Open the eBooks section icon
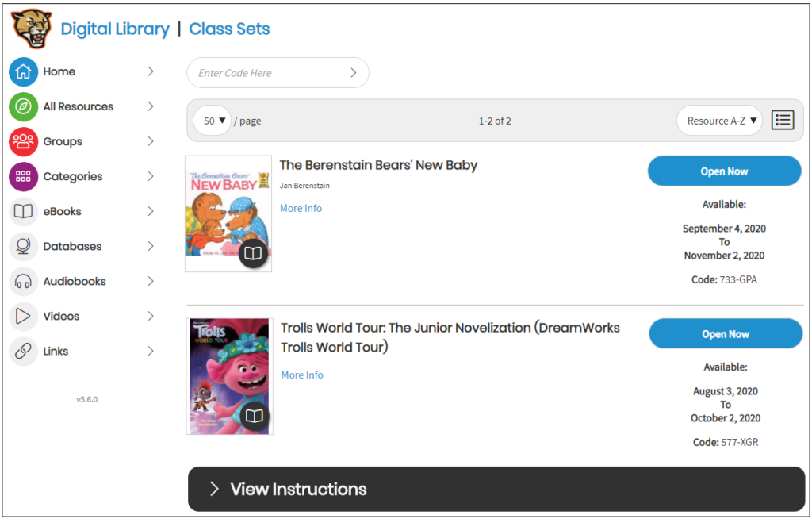 coord(23,211)
